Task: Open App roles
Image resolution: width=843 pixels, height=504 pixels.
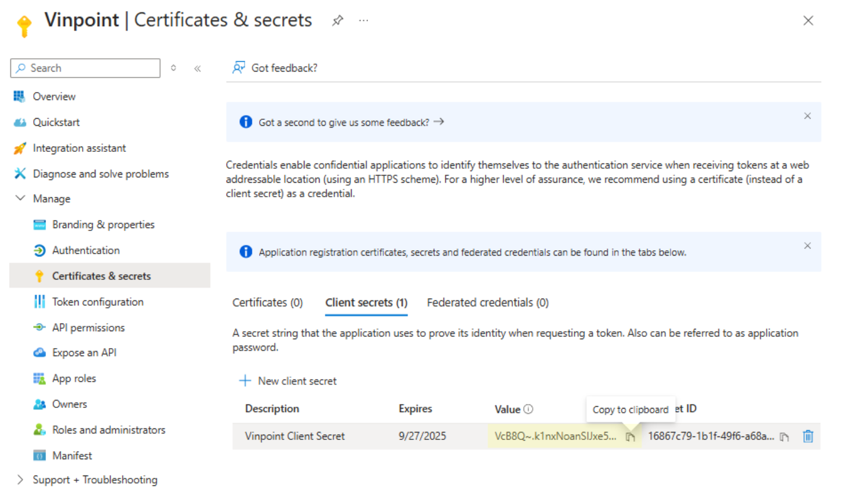Action: 74,378
